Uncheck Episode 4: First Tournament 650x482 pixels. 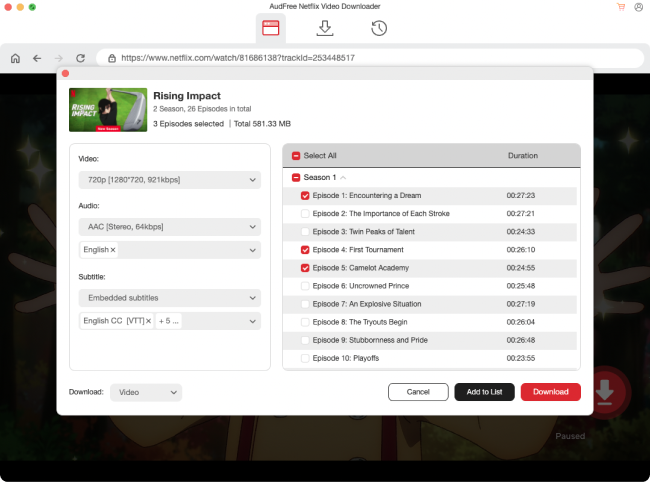[305, 250]
